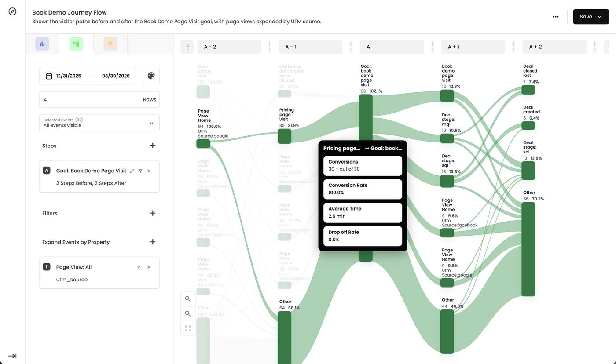This screenshot has width=616, height=364.
Task: Edit the Rows count field
Action: (99, 100)
